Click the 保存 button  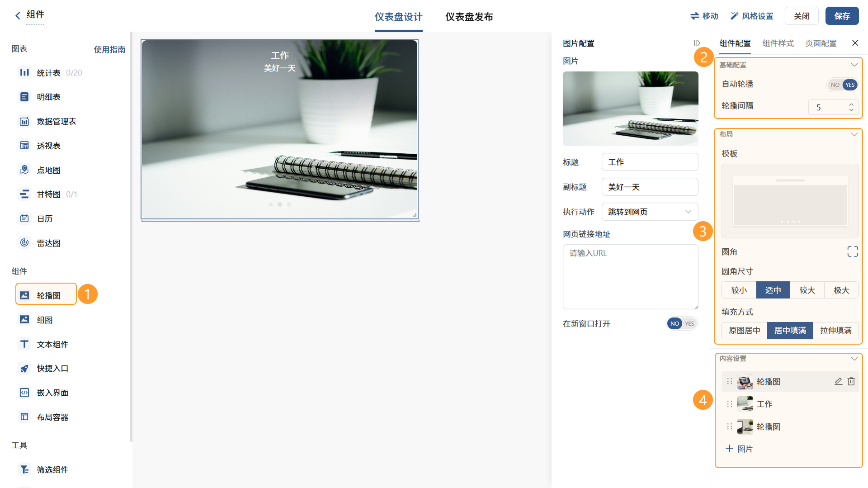[x=842, y=16]
